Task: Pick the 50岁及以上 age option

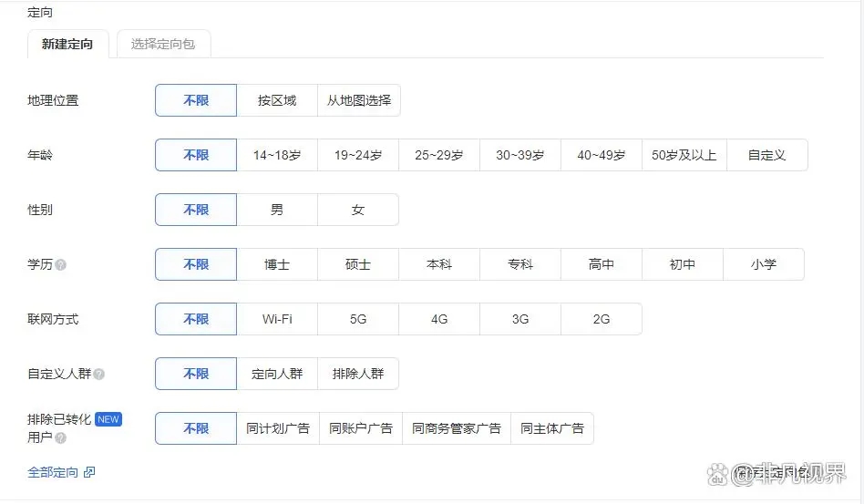Action: (x=684, y=155)
